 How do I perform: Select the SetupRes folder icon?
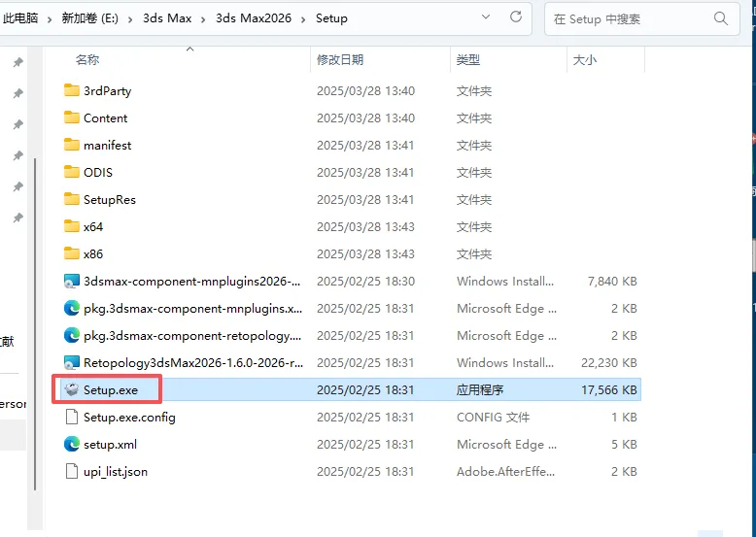[71, 199]
